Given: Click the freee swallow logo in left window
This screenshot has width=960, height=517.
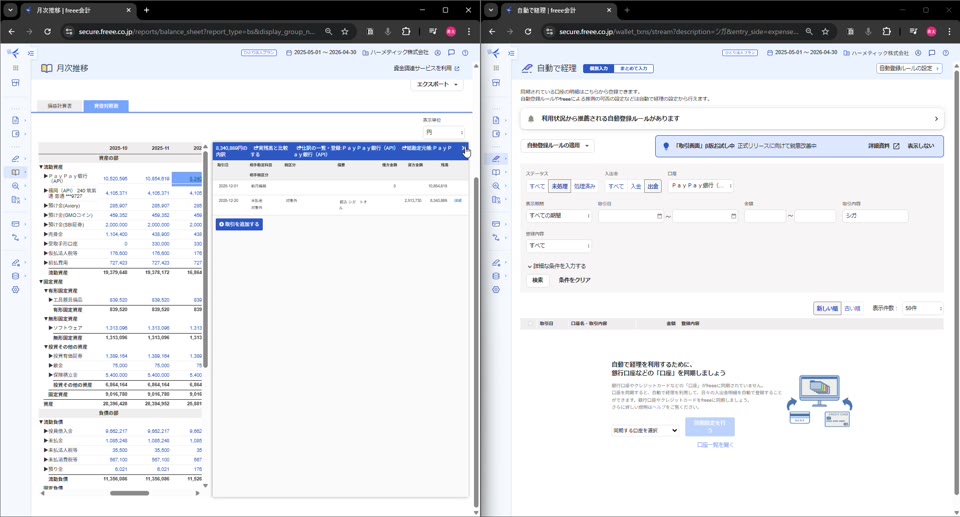Looking at the screenshot, I should click(x=13, y=53).
